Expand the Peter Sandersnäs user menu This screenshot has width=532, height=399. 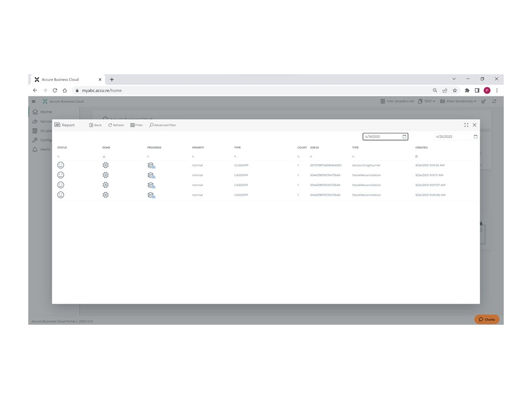point(460,101)
